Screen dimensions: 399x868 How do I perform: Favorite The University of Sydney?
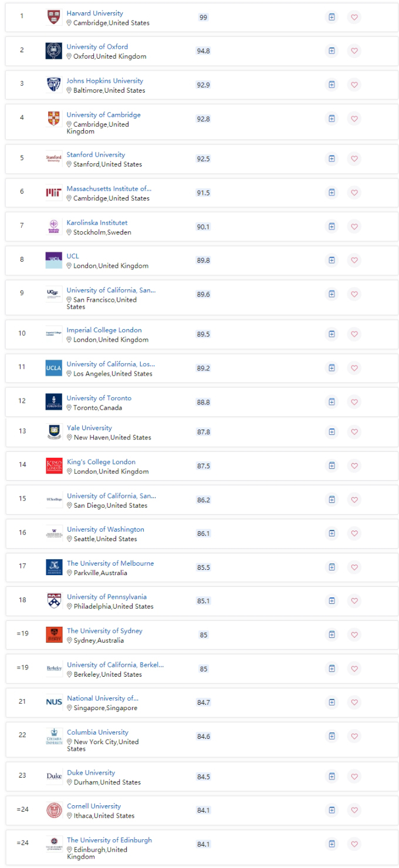pos(354,635)
